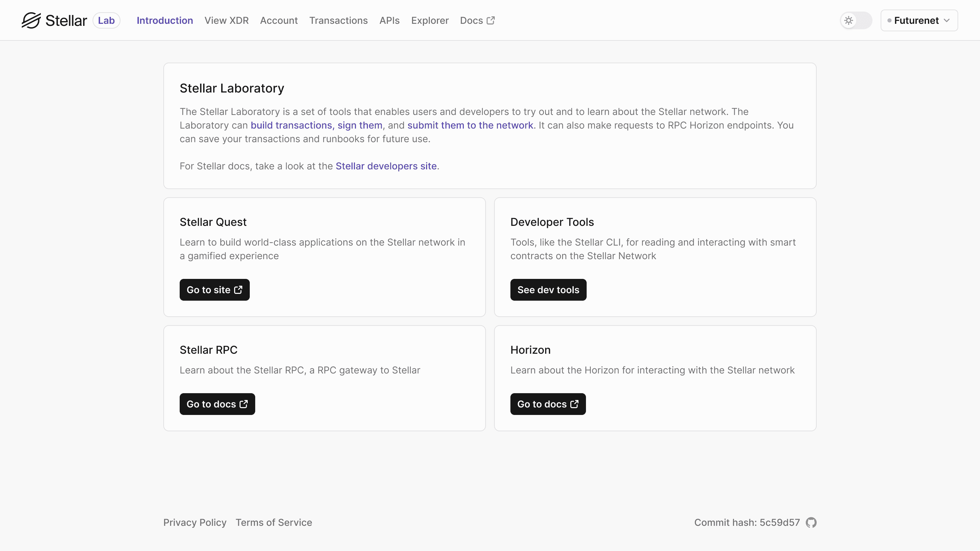Click the 'Tools, like the Stellar CLI' description
This screenshot has height=551, width=980.
[x=653, y=249]
